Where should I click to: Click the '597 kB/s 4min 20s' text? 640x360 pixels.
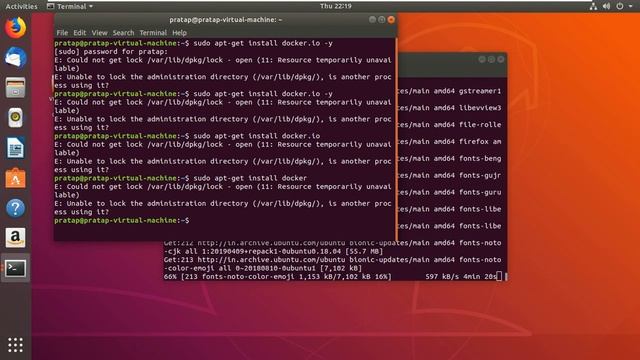pyautogui.click(x=461, y=277)
